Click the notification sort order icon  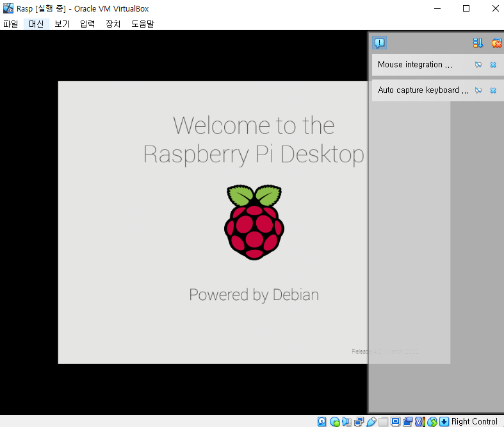point(478,43)
